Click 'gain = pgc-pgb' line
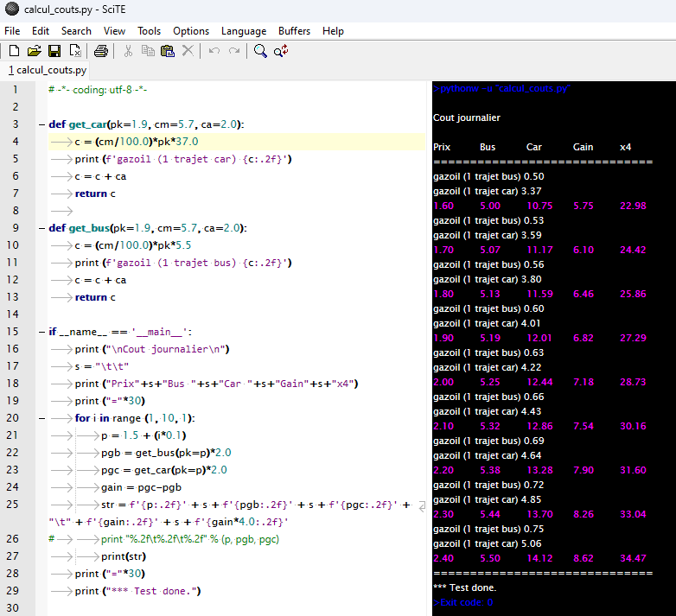Image resolution: width=676 pixels, height=616 pixels. (142, 487)
